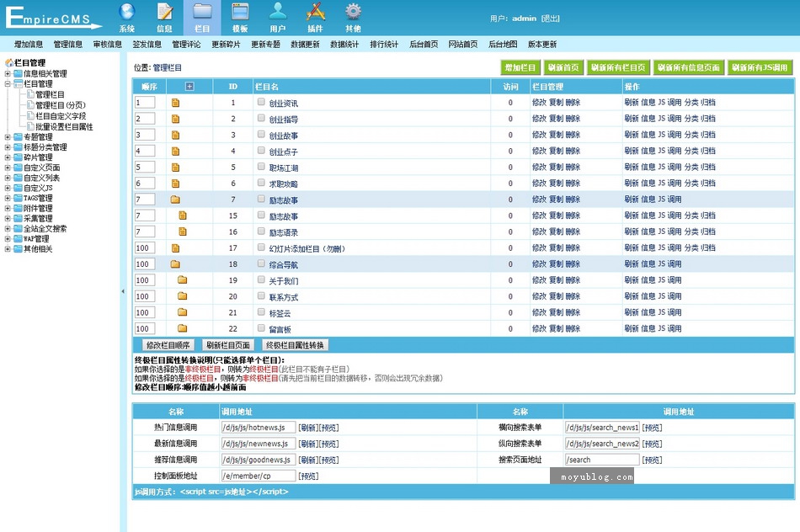
Task: Expand the TAGS管理 tree node
Action: pos(8,198)
